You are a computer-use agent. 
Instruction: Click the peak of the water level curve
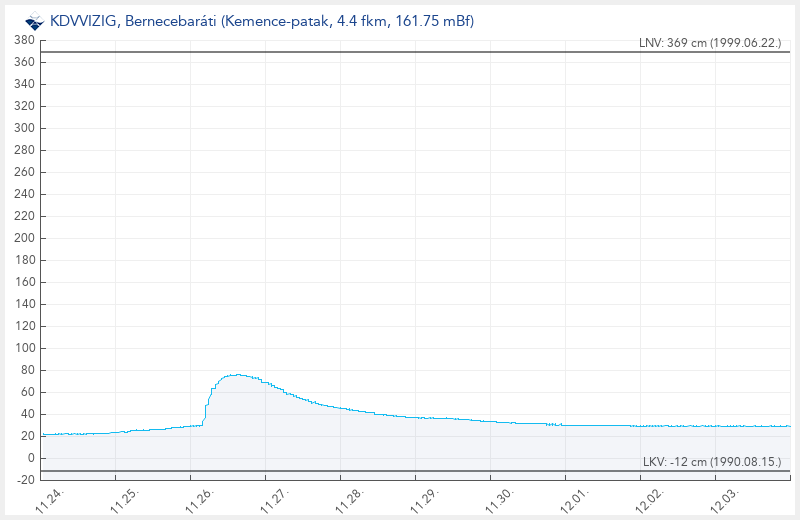[235, 375]
